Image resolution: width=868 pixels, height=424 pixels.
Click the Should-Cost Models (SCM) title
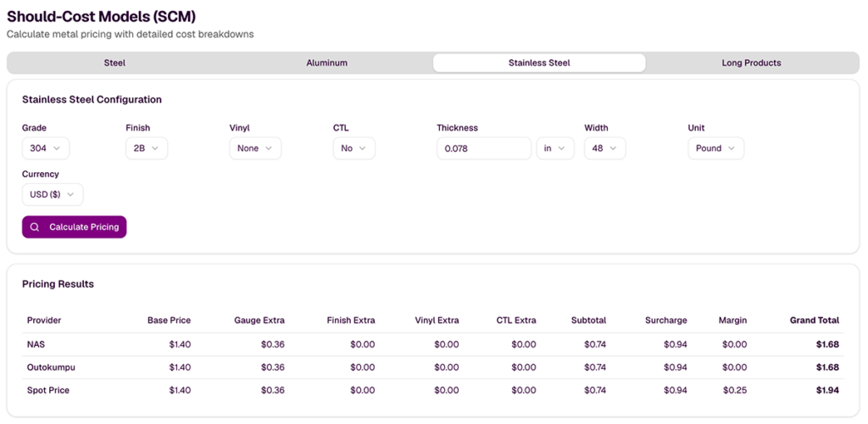(x=102, y=16)
